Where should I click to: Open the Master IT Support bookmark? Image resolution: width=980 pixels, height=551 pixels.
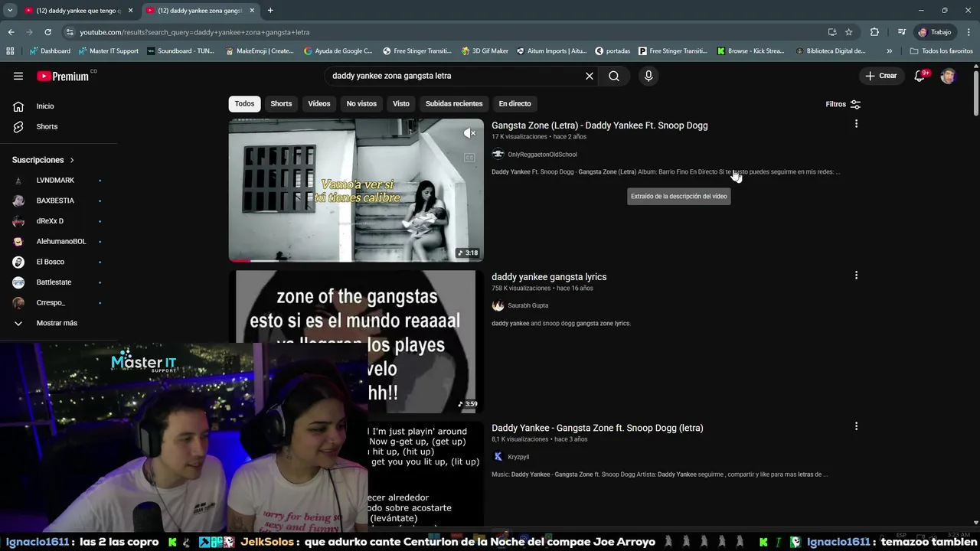(x=109, y=51)
